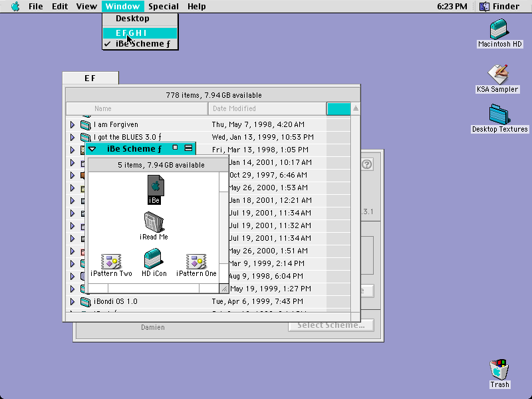Select the iRead Me document icon
Viewport: 532px width, 399px height.
click(154, 226)
